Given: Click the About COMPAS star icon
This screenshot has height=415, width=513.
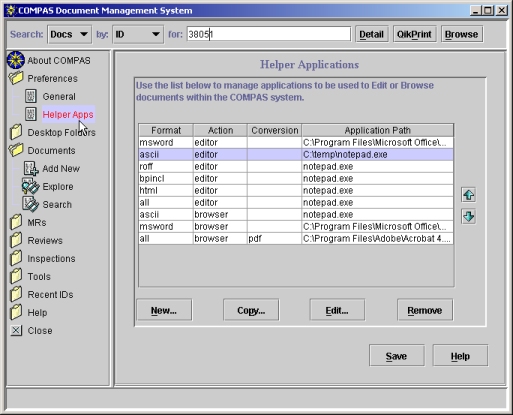Looking at the screenshot, I should coord(16,60).
